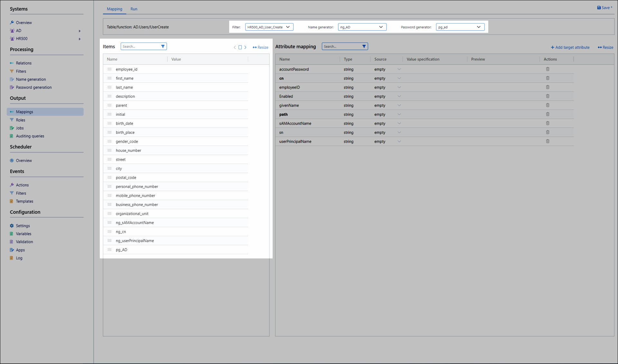Click filter icon in Items search box

(x=163, y=46)
